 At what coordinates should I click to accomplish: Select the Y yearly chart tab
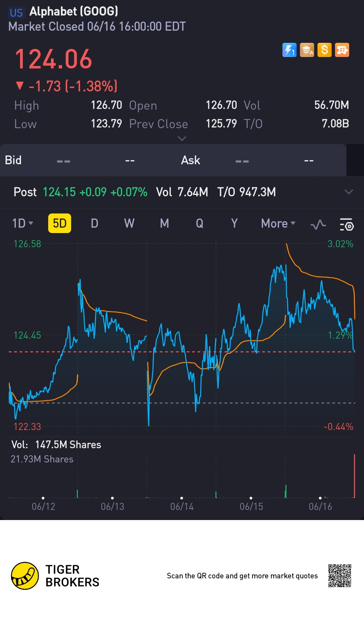coord(235,223)
